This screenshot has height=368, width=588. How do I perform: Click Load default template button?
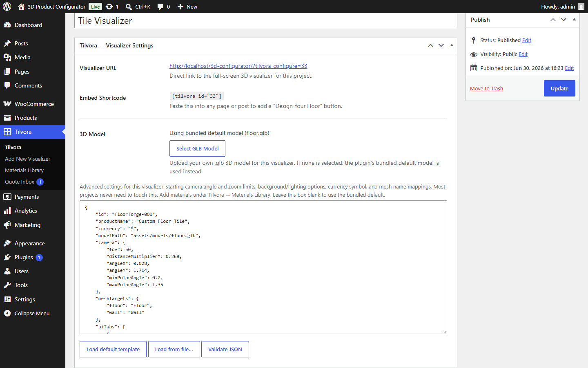pyautogui.click(x=113, y=349)
